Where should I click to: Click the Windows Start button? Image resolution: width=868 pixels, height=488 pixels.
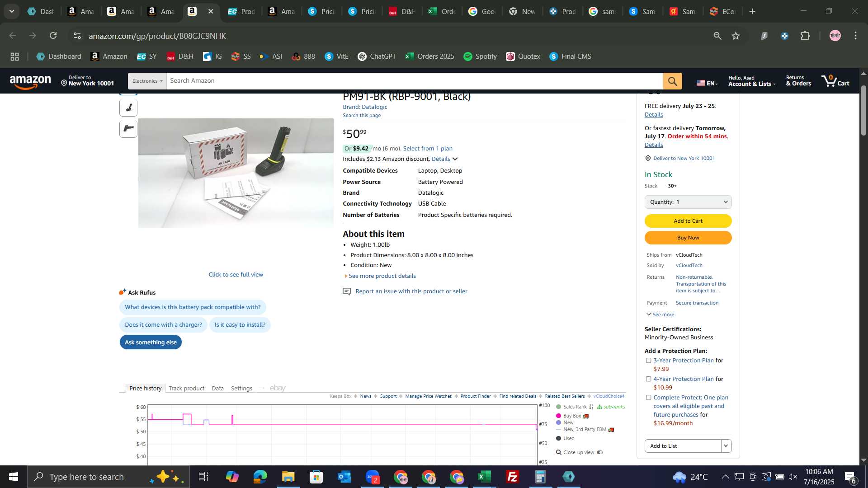point(14,477)
